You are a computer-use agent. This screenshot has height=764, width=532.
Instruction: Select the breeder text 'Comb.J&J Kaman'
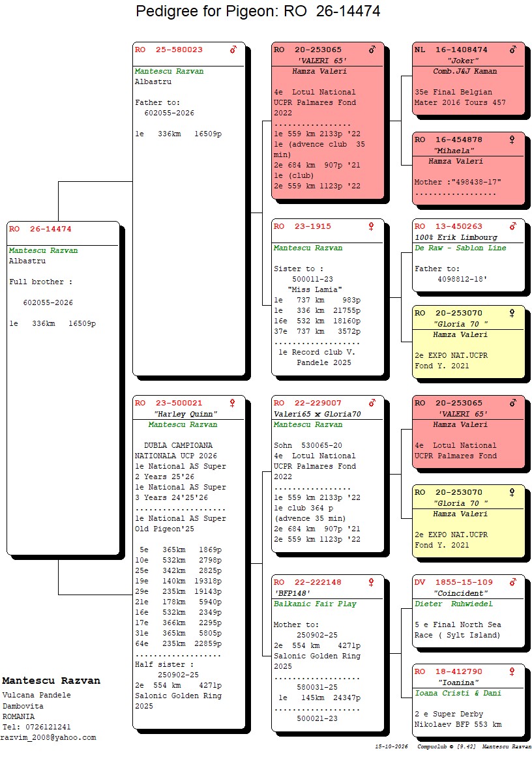(x=465, y=71)
